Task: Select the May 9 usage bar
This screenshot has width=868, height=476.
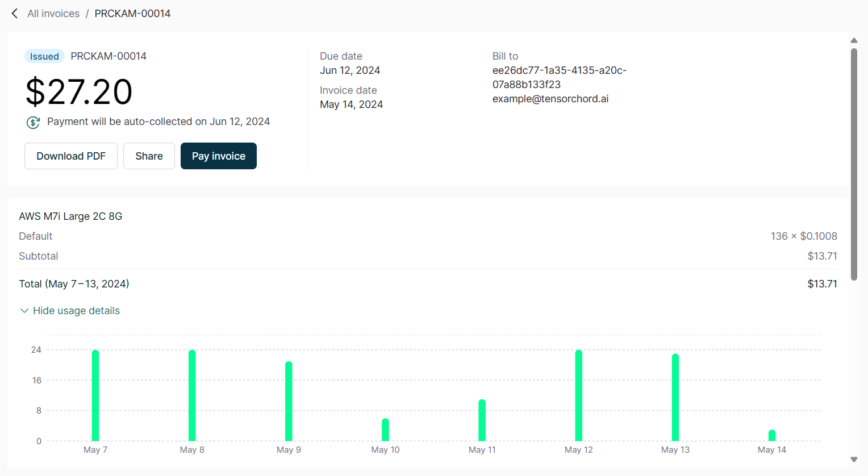Action: coord(289,401)
